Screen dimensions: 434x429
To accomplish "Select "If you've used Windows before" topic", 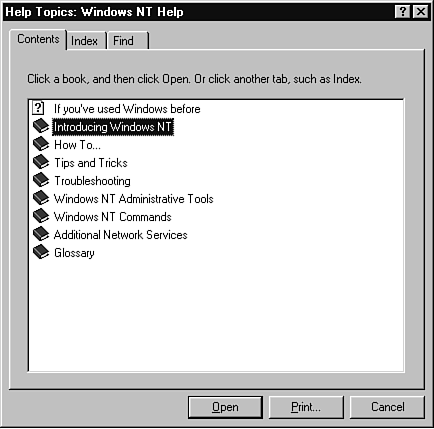I will click(x=127, y=109).
